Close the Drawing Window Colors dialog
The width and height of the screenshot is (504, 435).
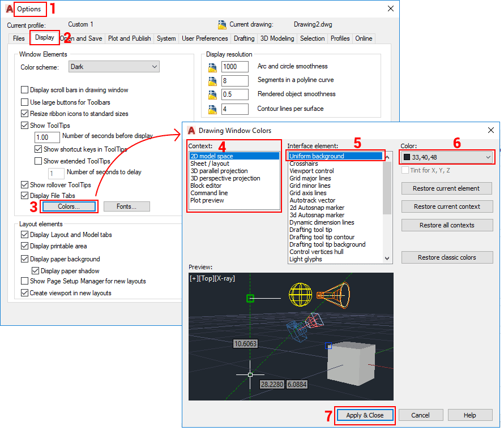pos(490,130)
